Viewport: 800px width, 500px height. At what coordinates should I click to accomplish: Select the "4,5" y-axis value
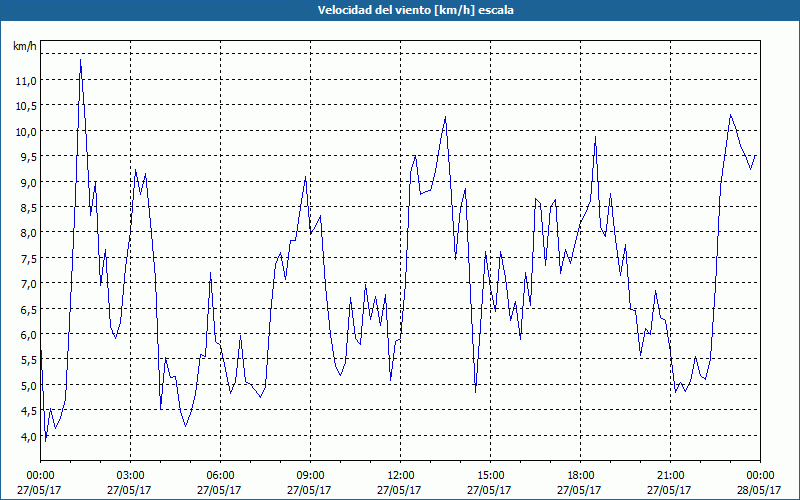(x=29, y=411)
